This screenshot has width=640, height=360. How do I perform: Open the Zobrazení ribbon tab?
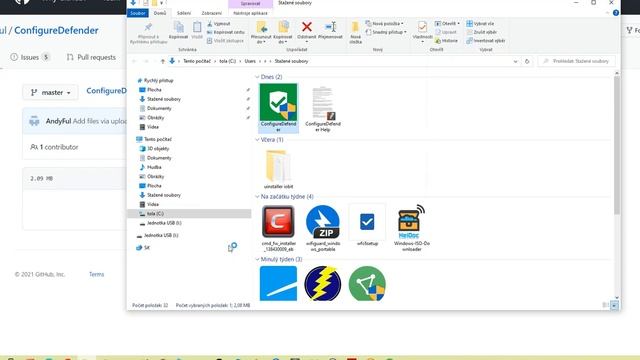click(x=211, y=13)
